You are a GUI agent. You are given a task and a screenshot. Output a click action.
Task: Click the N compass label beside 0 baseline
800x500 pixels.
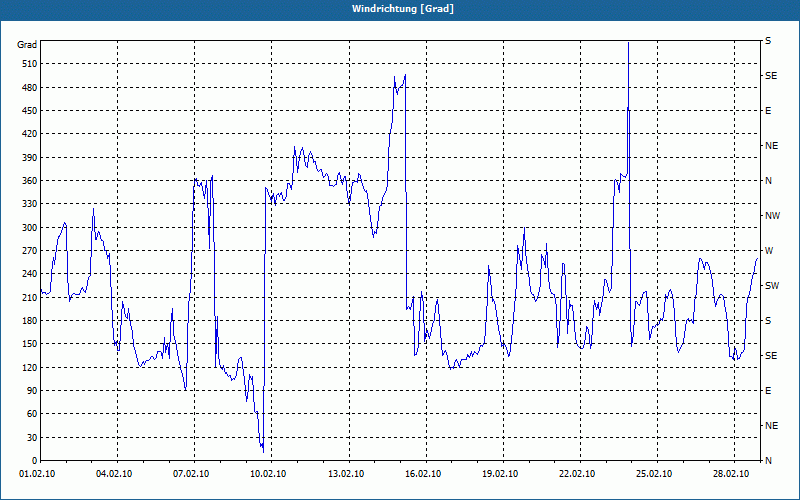[x=768, y=461]
